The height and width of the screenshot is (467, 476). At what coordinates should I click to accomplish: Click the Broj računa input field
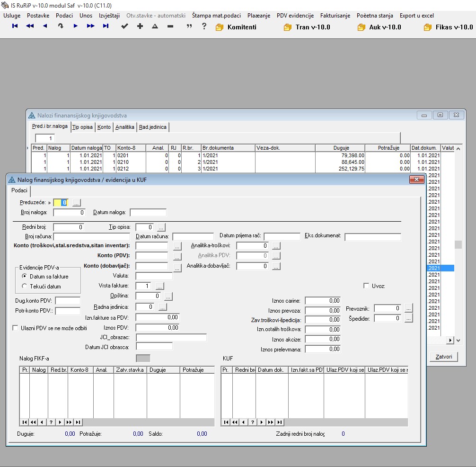(x=91, y=237)
